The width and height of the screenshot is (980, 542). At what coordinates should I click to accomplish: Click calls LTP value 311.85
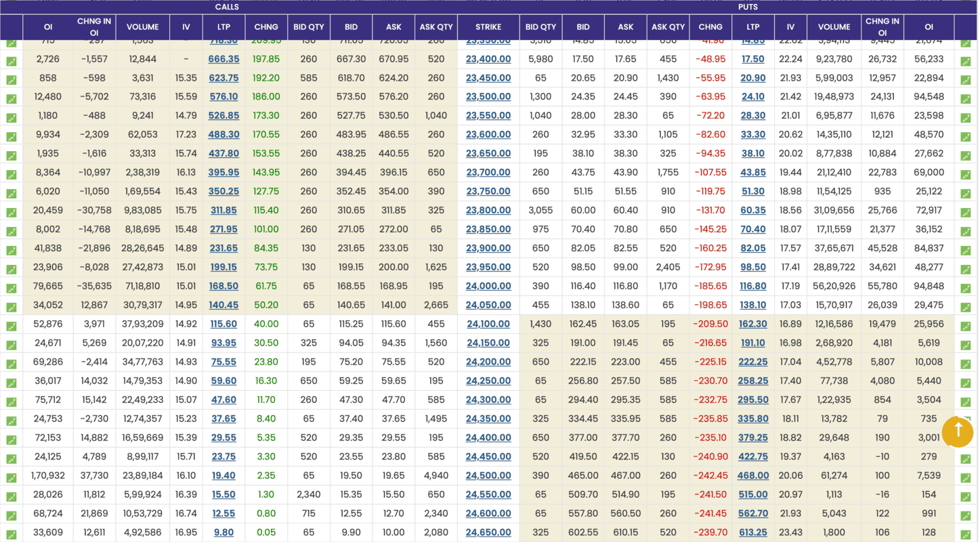point(224,211)
